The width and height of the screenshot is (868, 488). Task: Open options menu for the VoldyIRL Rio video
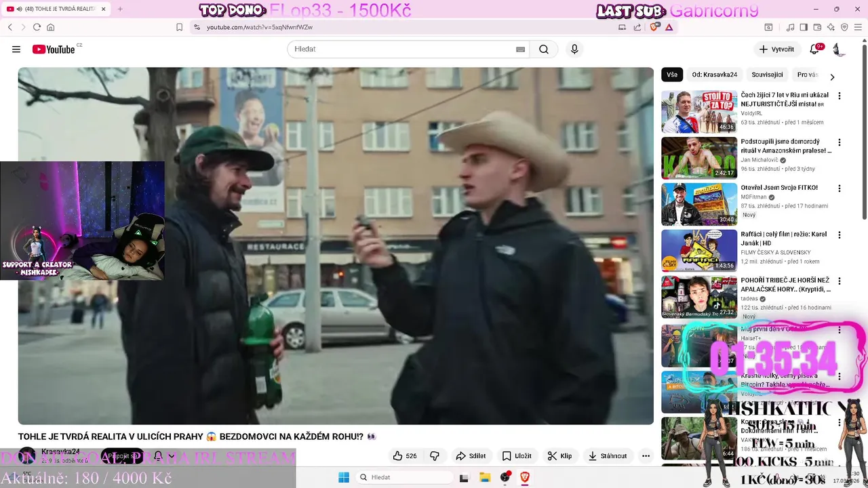click(x=840, y=96)
